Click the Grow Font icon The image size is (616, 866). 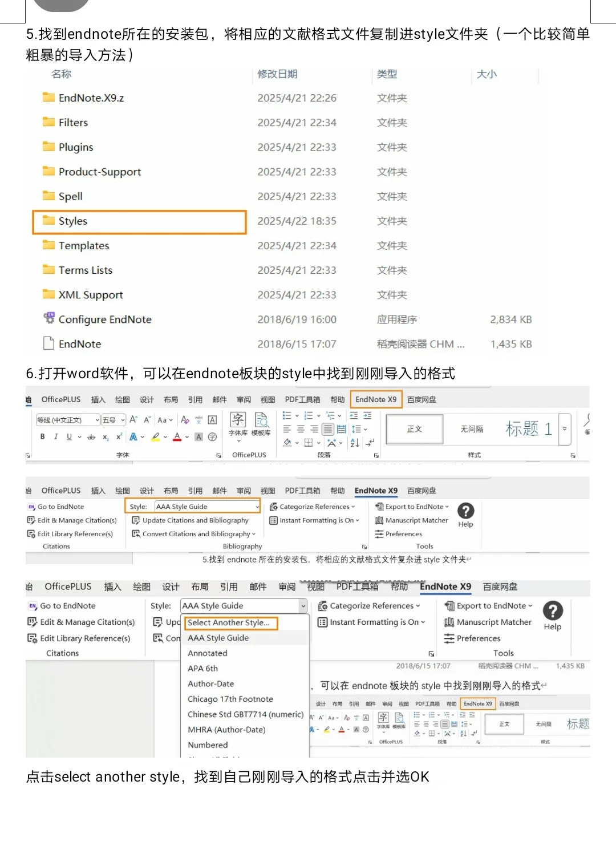[133, 420]
